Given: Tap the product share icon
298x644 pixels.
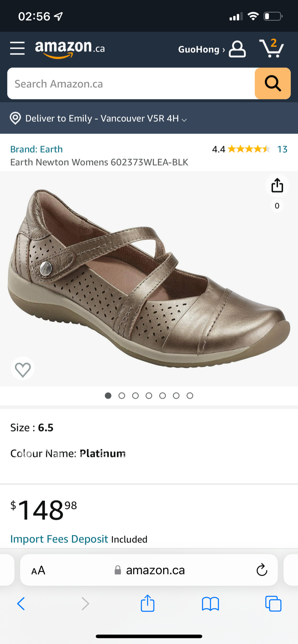Looking at the screenshot, I should point(277,185).
